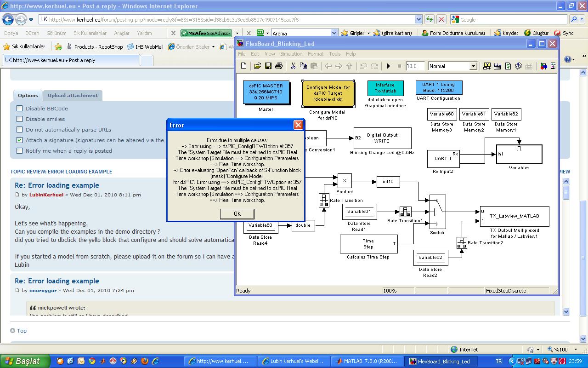The width and height of the screenshot is (588, 368).
Task: Click the LubinKerhuel author link
Action: [46, 195]
